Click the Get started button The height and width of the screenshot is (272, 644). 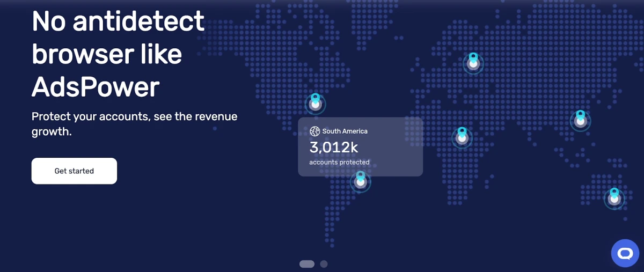pos(74,171)
